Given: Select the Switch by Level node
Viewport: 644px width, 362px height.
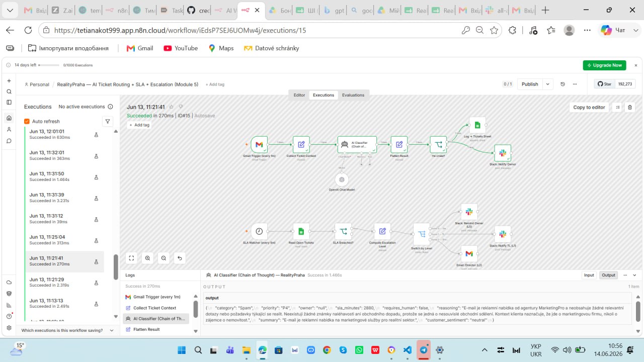Looking at the screenshot, I should click(x=422, y=234).
